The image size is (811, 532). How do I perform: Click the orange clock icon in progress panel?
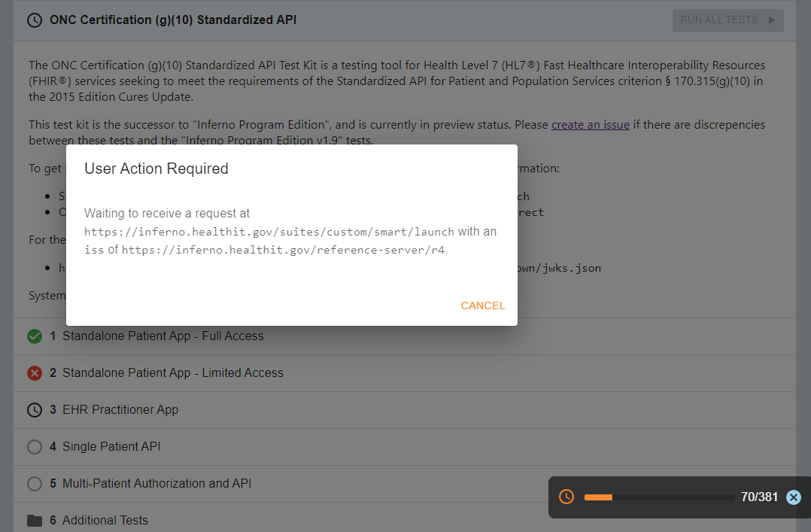[x=566, y=497]
